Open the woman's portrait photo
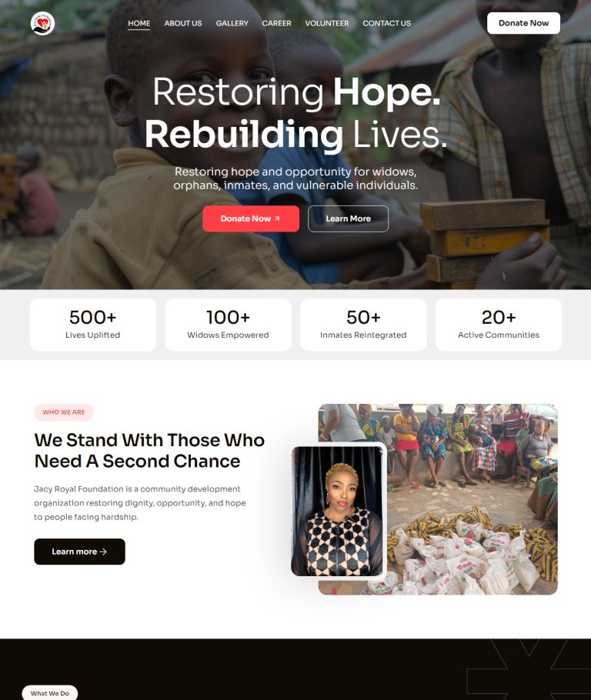 pyautogui.click(x=339, y=512)
